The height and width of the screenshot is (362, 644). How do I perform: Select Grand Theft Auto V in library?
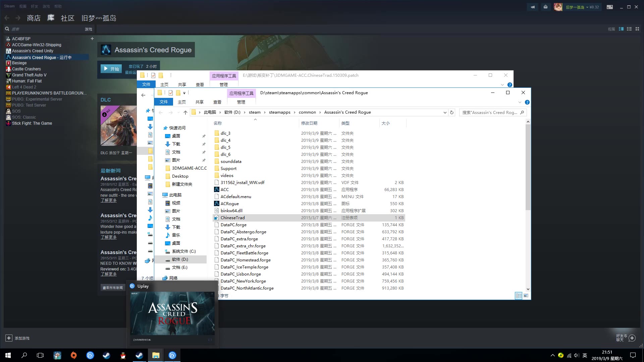[x=29, y=75]
